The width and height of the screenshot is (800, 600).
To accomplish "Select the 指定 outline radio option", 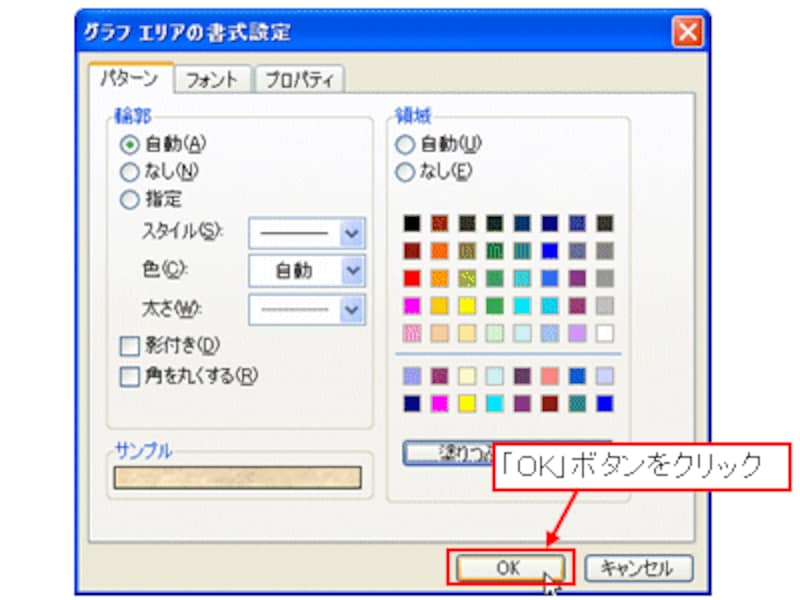I will pyautogui.click(x=129, y=199).
